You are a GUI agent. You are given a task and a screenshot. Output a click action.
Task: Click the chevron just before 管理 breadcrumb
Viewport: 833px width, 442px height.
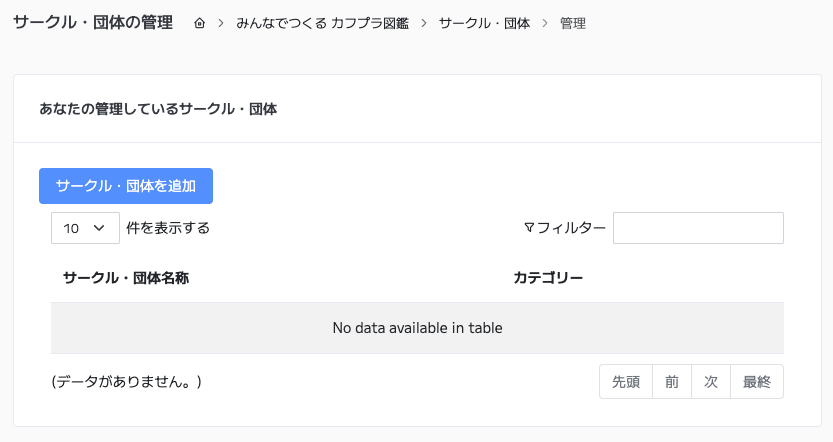point(545,23)
